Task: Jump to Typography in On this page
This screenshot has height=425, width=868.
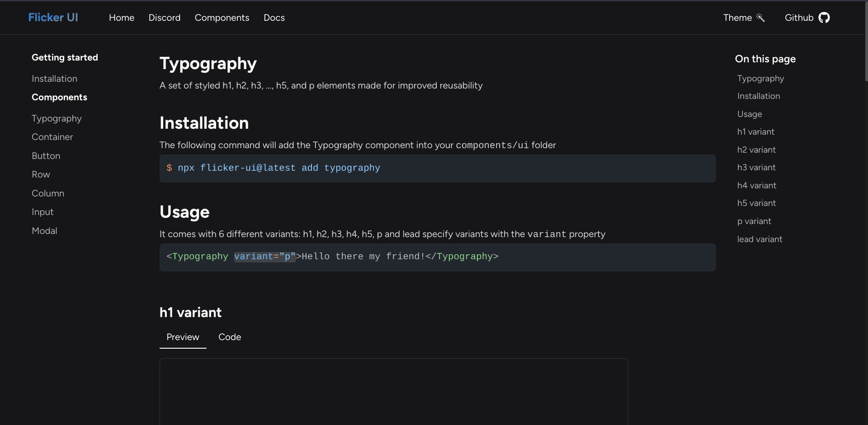Action: click(x=760, y=79)
